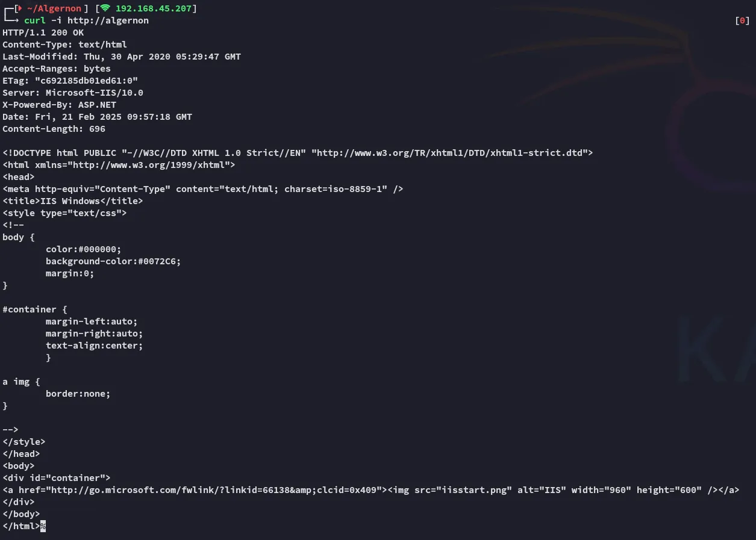
Task: Click the [0] exit status indicator
Action: 742,20
